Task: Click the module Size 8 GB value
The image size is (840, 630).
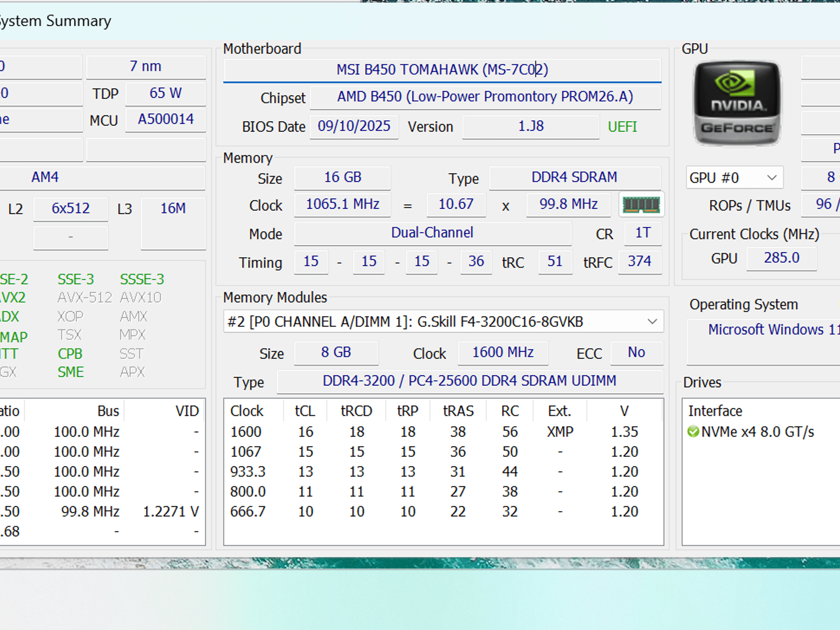Action: point(336,353)
